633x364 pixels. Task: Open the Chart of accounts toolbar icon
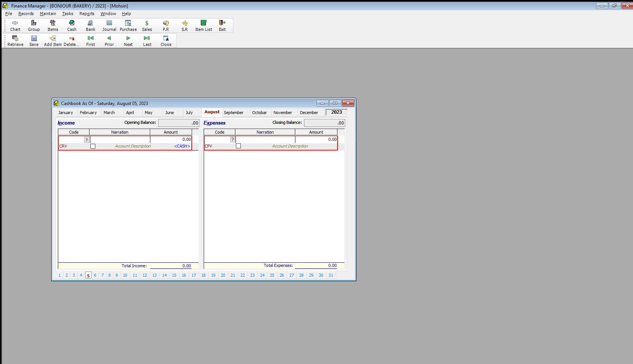[x=15, y=25]
